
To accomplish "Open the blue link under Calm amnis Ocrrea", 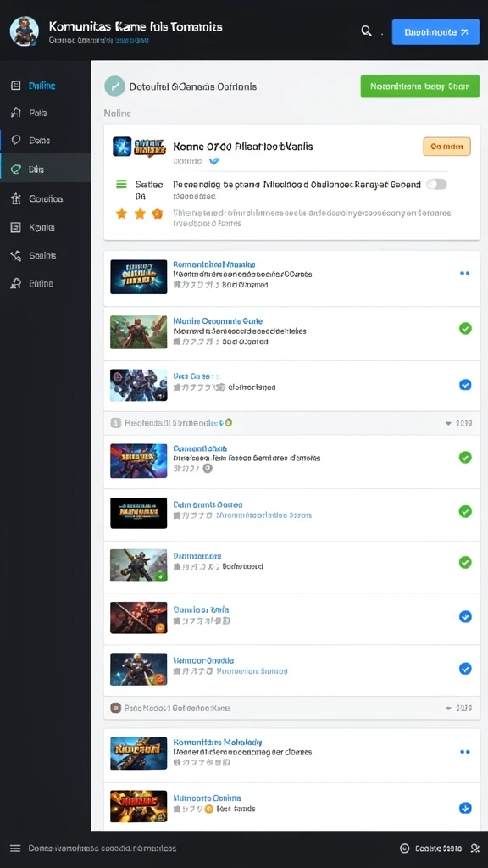I will [x=263, y=515].
